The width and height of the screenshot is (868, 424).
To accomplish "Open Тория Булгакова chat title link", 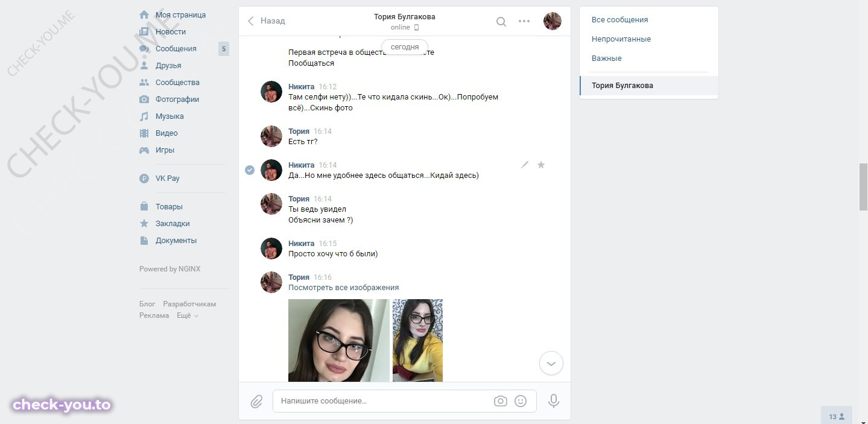I will (x=405, y=17).
